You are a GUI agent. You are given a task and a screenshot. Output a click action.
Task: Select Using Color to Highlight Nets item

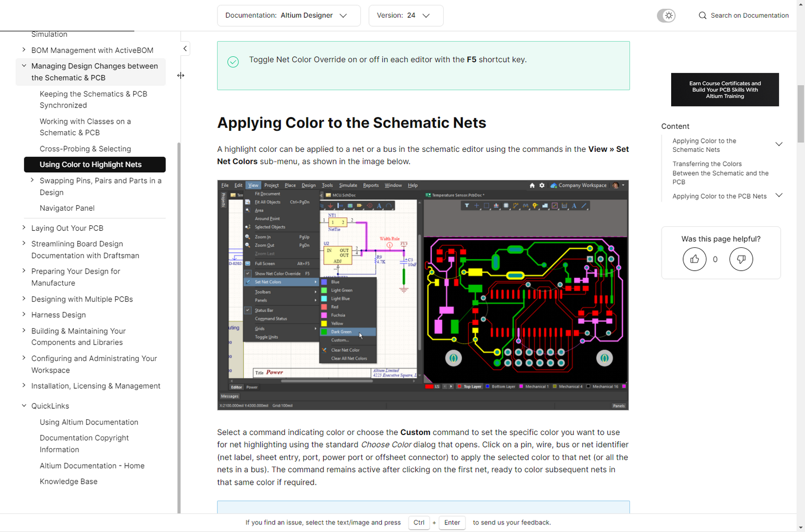(x=95, y=164)
